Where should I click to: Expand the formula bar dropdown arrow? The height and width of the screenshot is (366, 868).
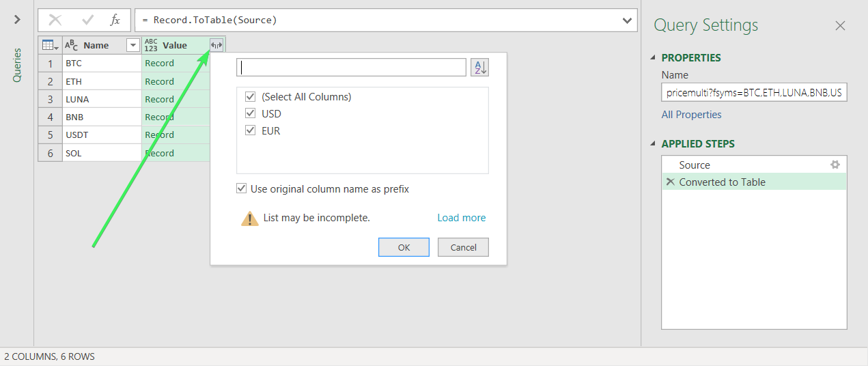[627, 20]
